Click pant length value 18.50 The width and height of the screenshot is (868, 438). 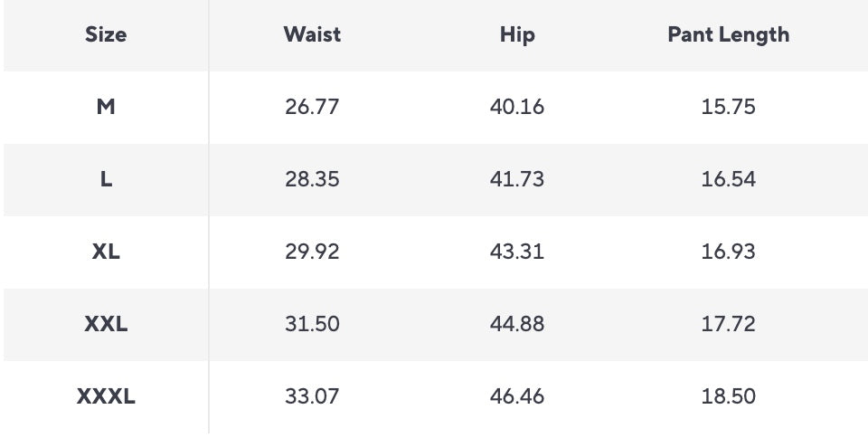click(x=728, y=396)
